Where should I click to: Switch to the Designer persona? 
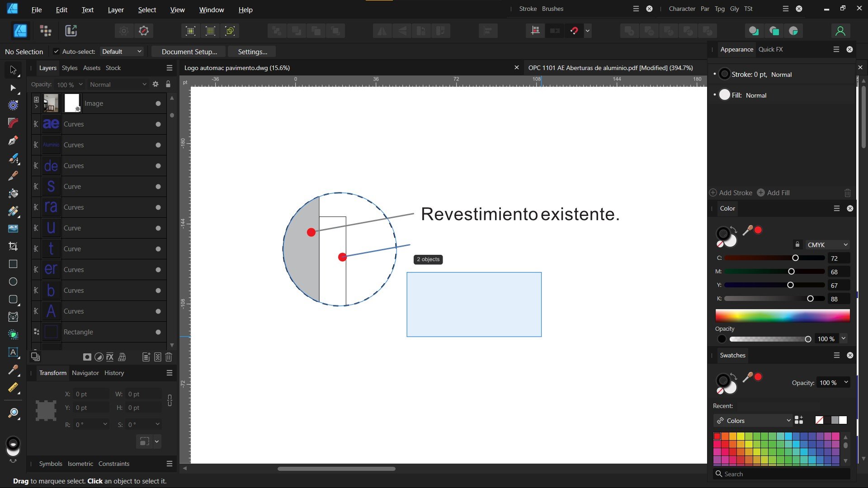20,31
